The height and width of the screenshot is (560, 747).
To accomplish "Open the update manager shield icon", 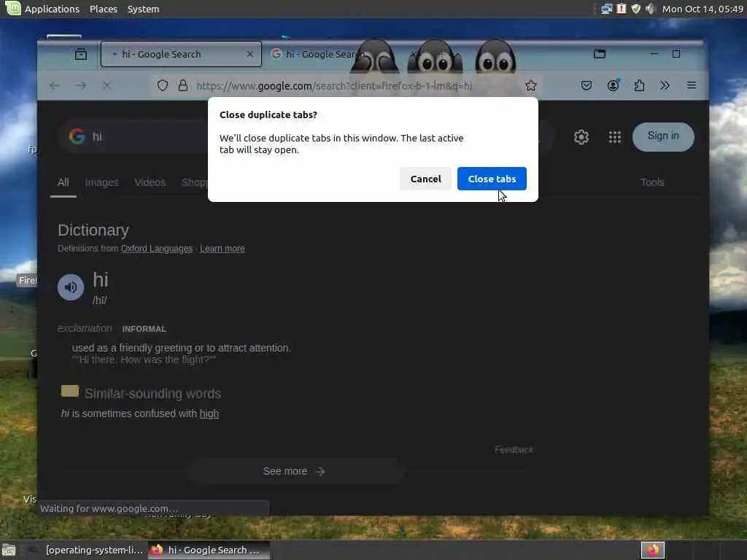I will pos(636,9).
